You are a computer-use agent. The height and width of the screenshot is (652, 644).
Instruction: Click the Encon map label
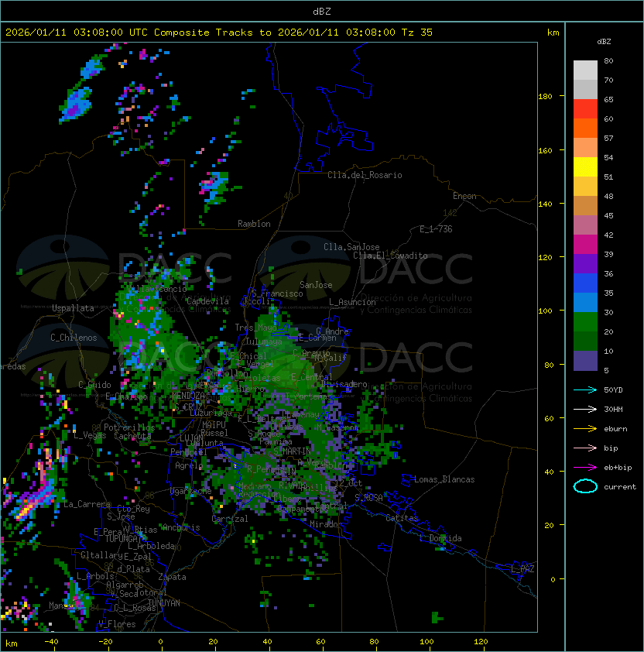(464, 196)
